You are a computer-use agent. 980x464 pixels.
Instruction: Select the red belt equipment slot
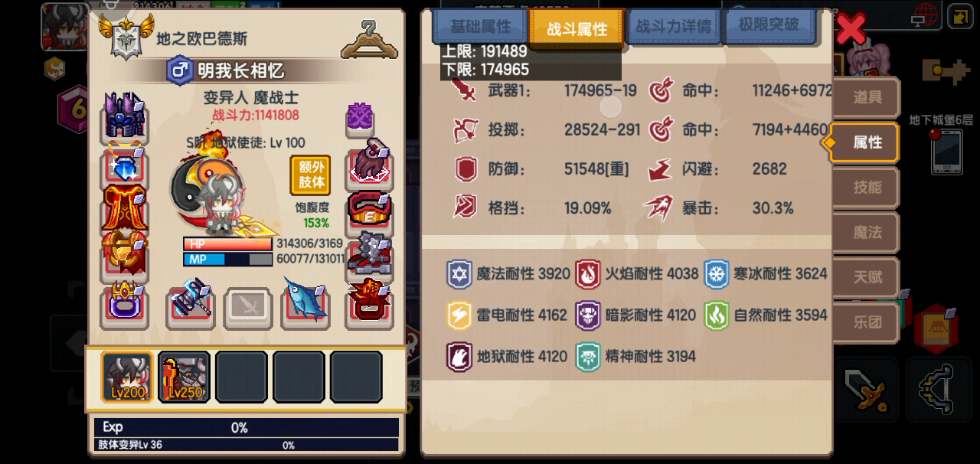370,210
